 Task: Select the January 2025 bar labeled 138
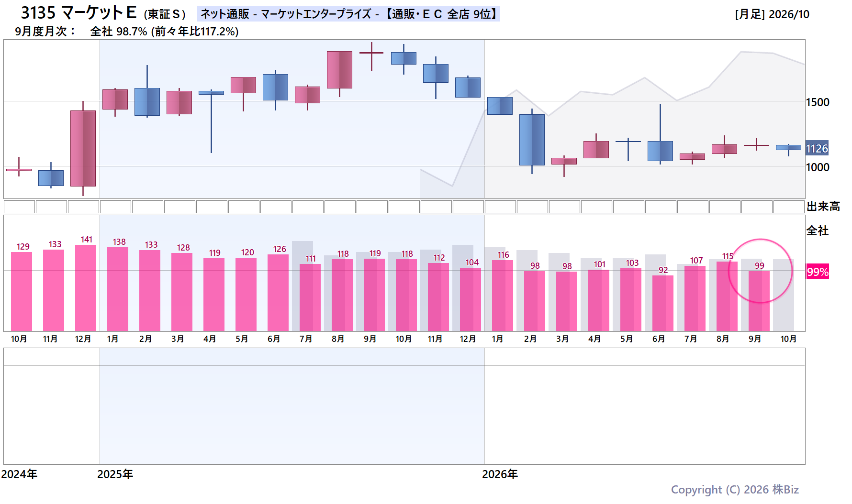point(118,289)
